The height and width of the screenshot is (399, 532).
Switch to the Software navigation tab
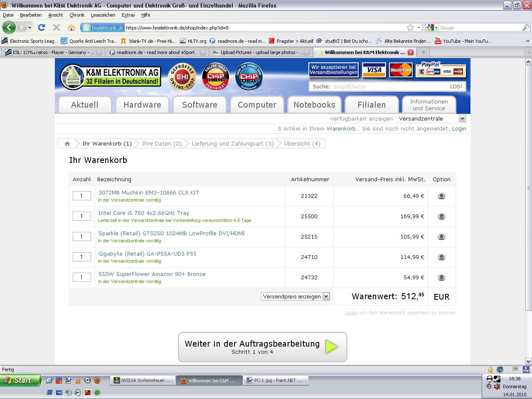199,105
